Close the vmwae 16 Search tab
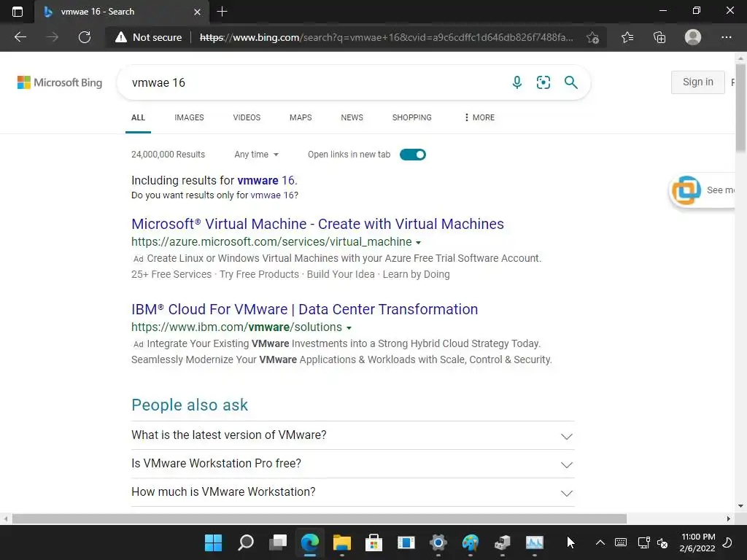Screen dimensions: 747x560 click(197, 12)
